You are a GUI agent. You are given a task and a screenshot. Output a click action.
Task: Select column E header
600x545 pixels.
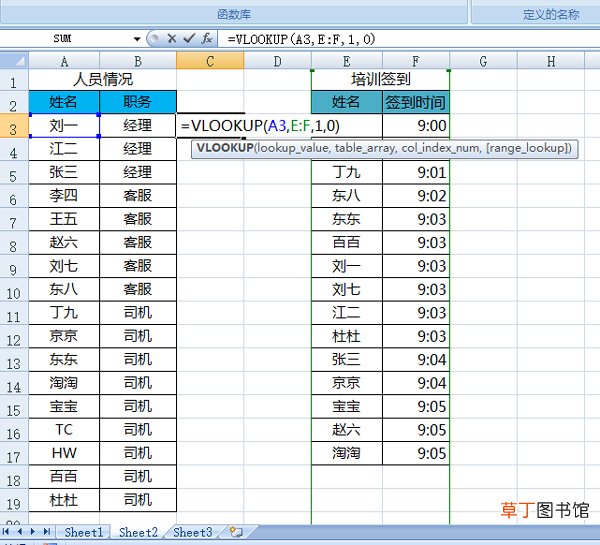pyautogui.click(x=347, y=61)
